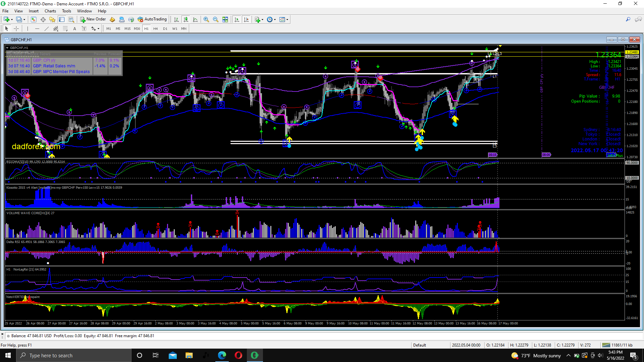Open the Charts menu
The height and width of the screenshot is (362, 644).
click(x=50, y=11)
